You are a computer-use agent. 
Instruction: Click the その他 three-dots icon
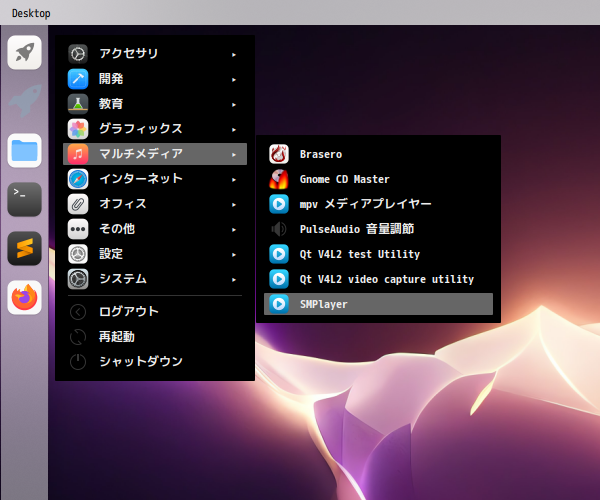point(78,229)
